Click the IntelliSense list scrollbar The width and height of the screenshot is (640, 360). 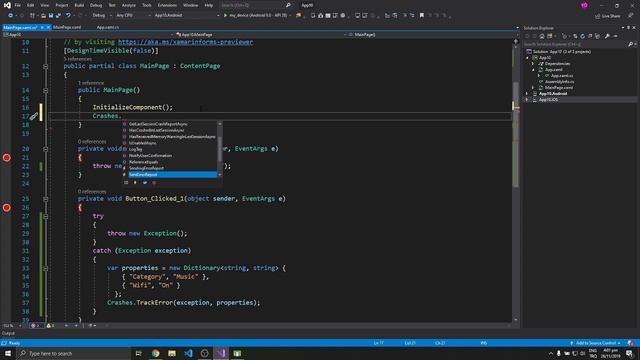point(220,149)
